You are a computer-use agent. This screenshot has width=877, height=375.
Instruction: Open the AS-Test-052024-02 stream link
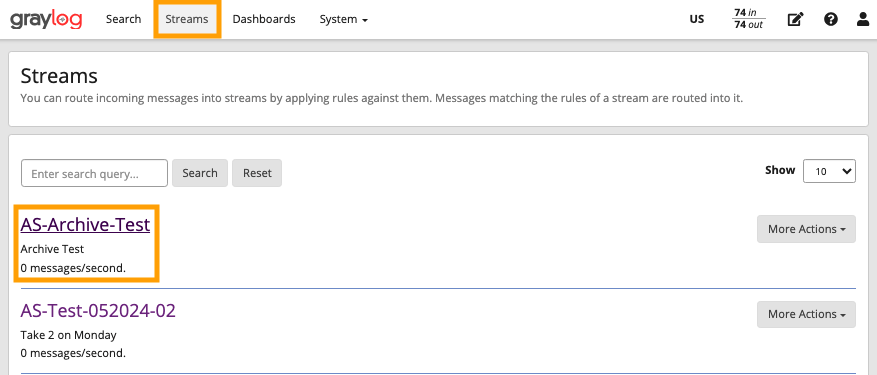click(98, 310)
